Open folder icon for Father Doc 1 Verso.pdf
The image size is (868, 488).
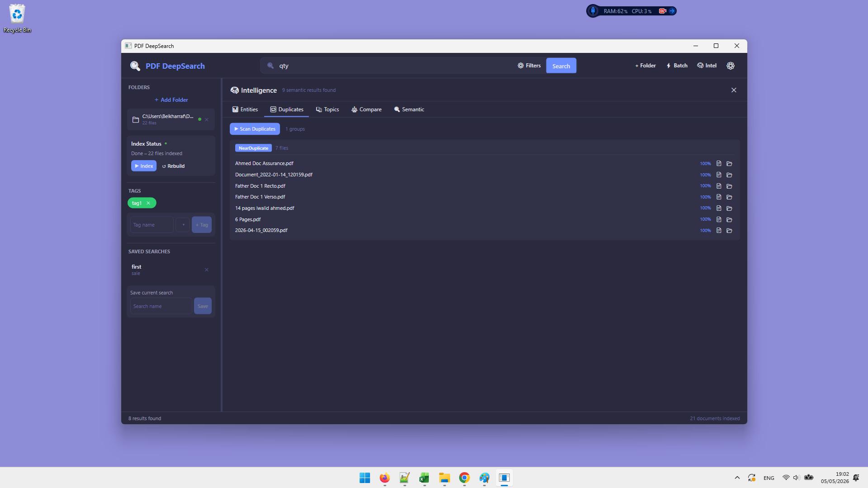coord(729,197)
